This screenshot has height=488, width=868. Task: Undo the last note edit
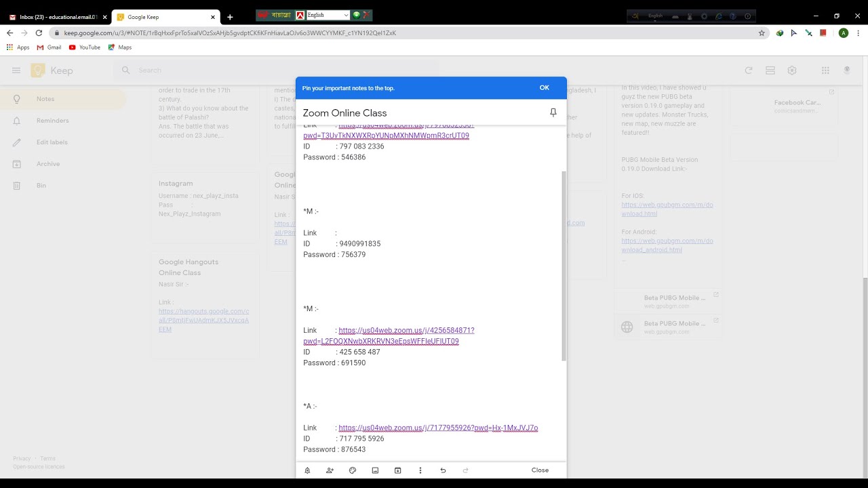click(443, 470)
